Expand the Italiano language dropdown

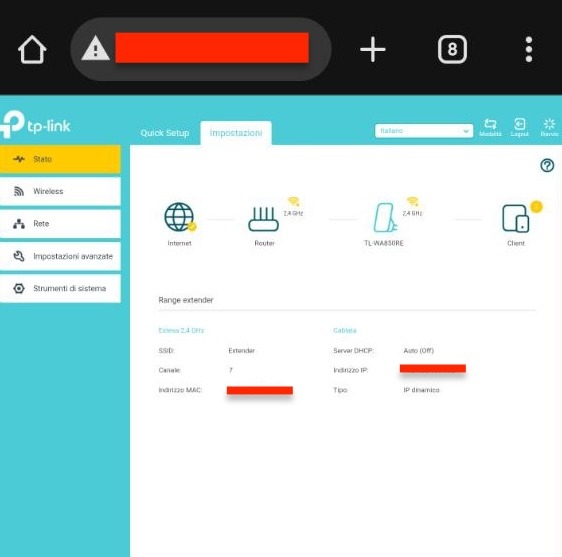[424, 131]
